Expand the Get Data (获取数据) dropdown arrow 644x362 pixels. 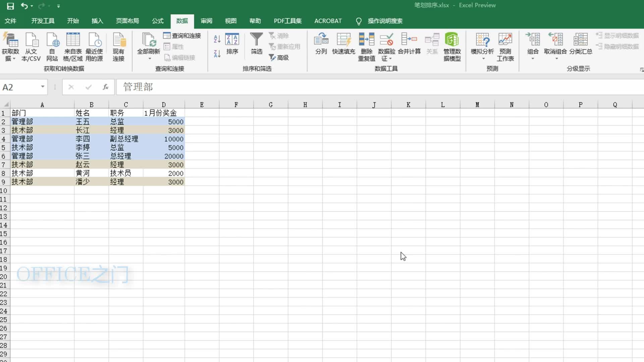[x=14, y=59]
